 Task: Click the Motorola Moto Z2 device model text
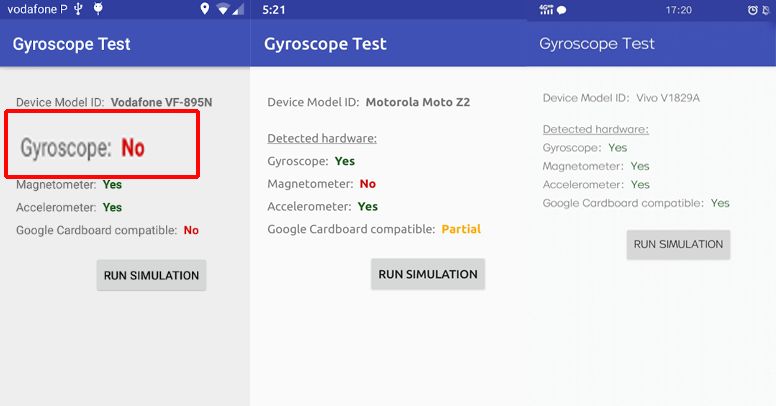coord(417,102)
